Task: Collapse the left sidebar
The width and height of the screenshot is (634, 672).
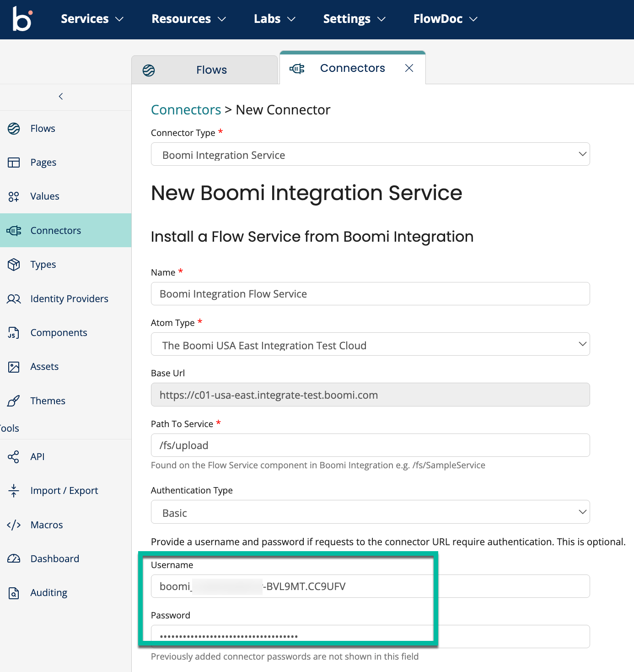Action: point(61,96)
